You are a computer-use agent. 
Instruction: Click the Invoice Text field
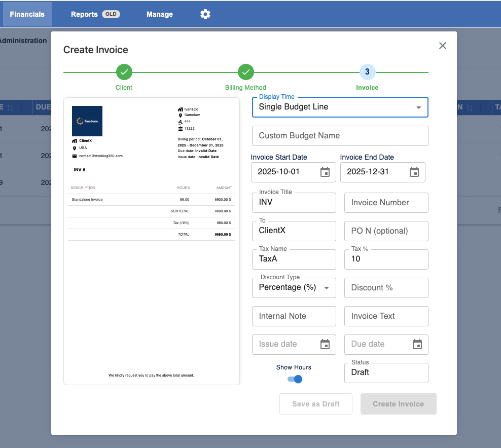386,316
